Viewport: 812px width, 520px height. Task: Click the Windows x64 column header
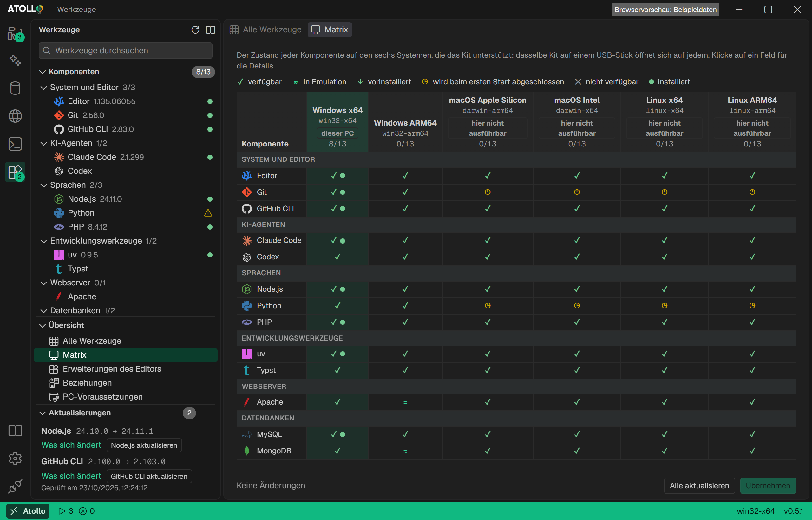(x=337, y=122)
